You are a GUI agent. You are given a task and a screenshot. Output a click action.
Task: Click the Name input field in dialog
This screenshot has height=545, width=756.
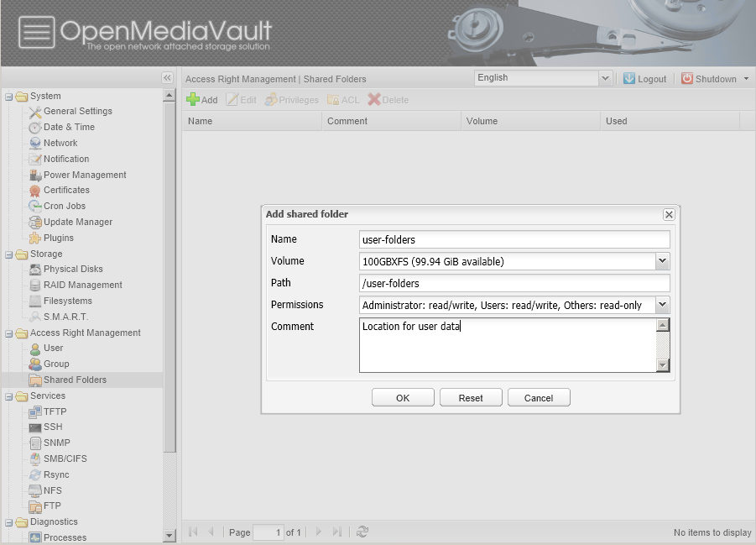(x=514, y=239)
